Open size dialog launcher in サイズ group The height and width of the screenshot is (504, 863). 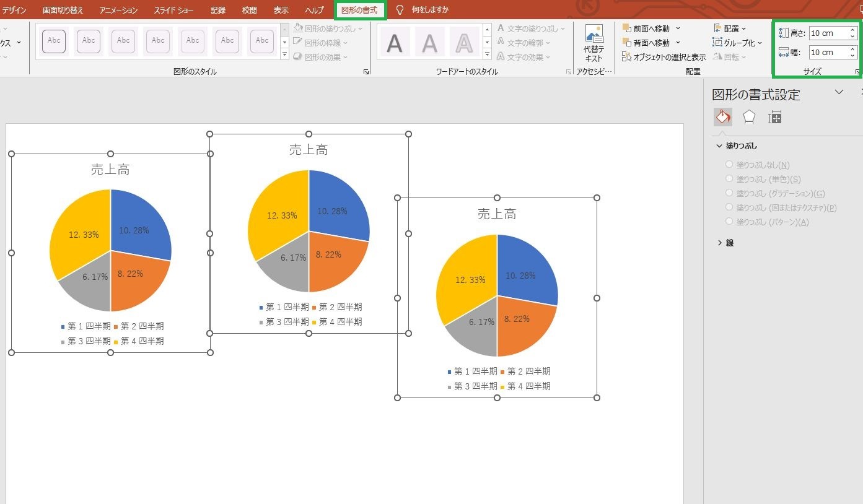point(857,72)
